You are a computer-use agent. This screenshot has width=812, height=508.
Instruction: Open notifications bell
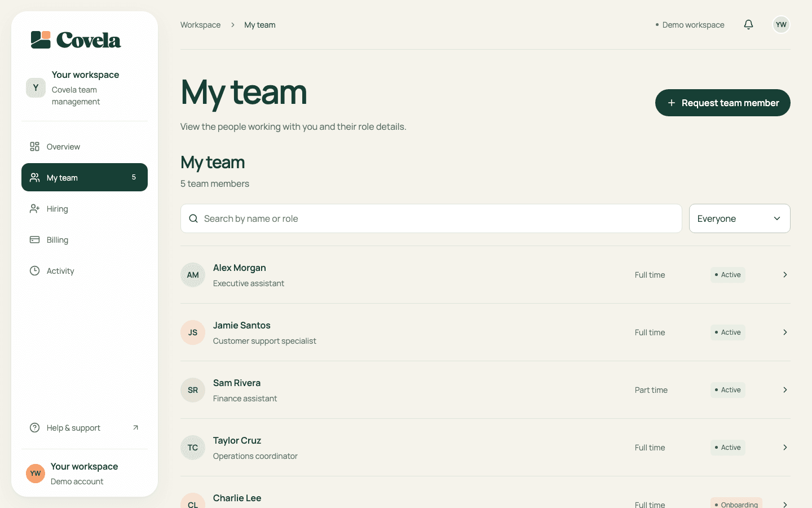[x=748, y=25]
